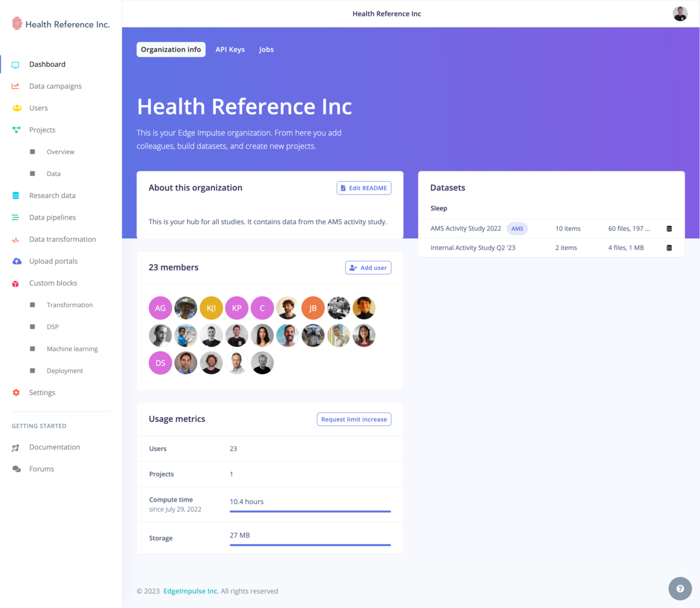Click the '10 items' cell
Viewport: 700px width, 608px height.
(568, 228)
